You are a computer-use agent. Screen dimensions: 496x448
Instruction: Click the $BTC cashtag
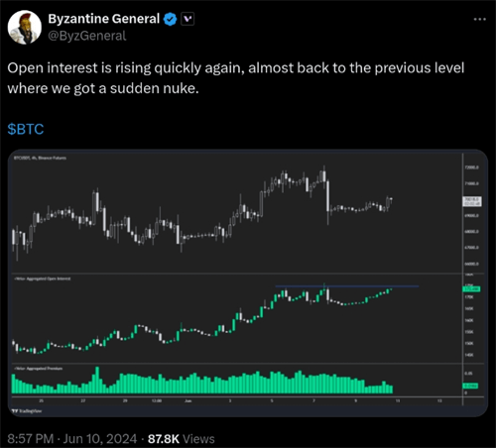pyautogui.click(x=26, y=129)
